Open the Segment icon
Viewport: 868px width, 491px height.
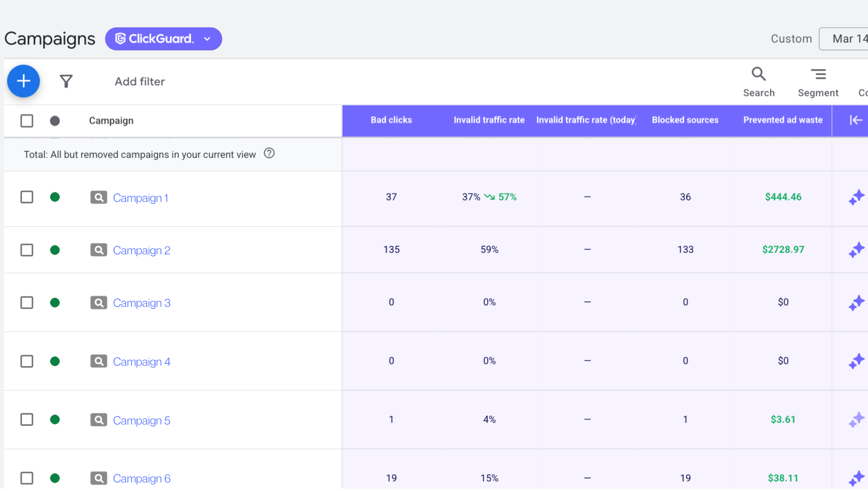pyautogui.click(x=818, y=74)
